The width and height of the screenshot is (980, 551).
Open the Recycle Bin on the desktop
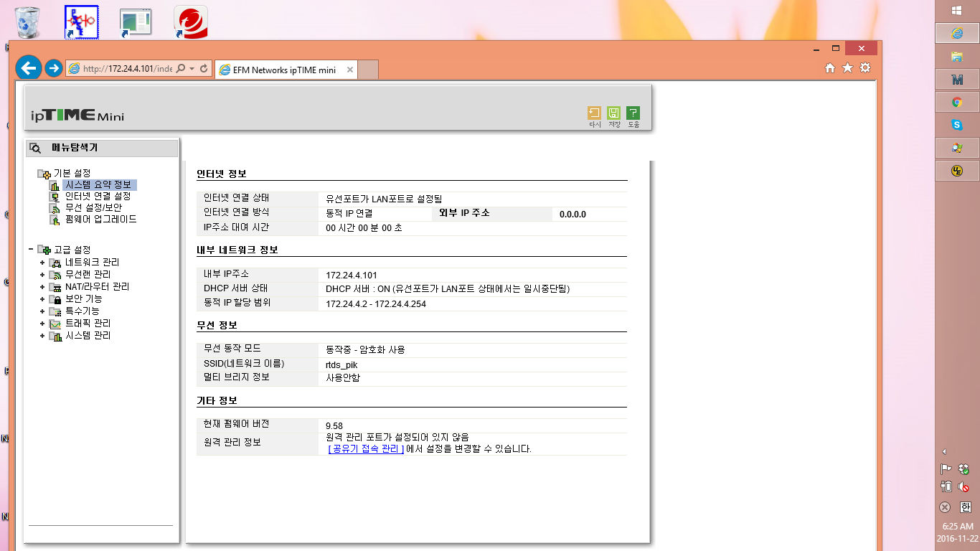coord(27,22)
